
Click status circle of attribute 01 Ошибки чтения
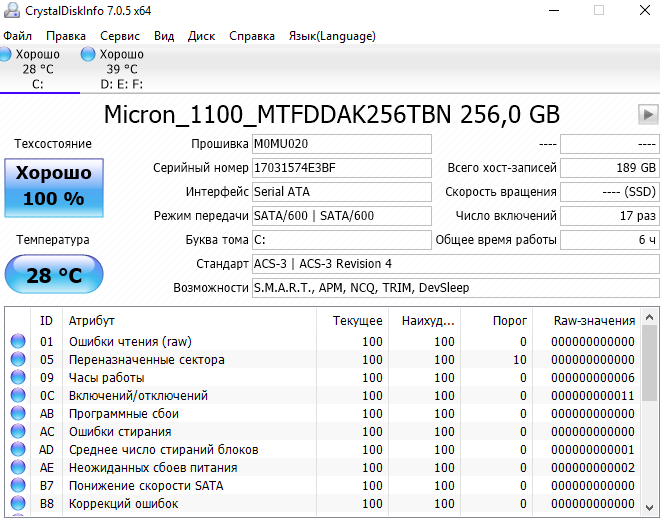tap(18, 341)
